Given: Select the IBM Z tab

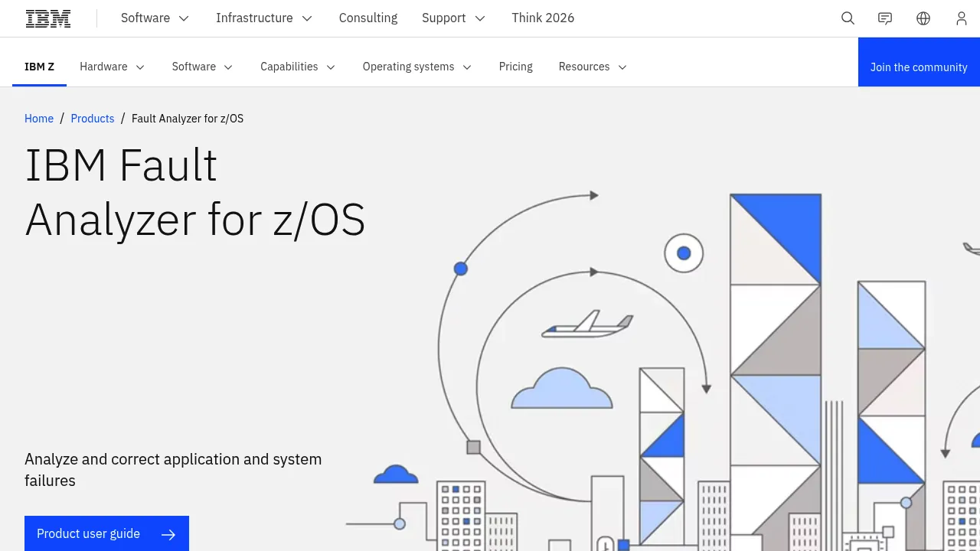Looking at the screenshot, I should (40, 67).
